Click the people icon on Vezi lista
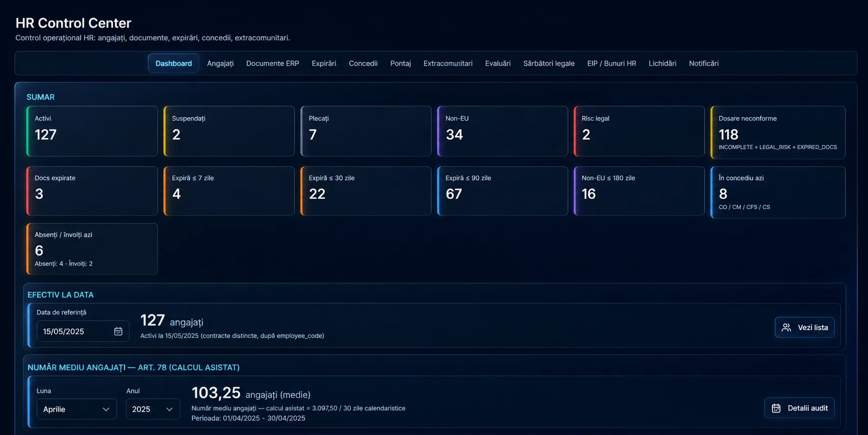The width and height of the screenshot is (868, 435). click(x=786, y=328)
